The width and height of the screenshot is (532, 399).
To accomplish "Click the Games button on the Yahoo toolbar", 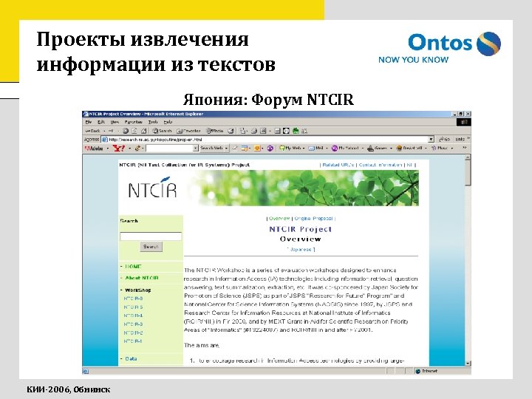I will [378, 149].
